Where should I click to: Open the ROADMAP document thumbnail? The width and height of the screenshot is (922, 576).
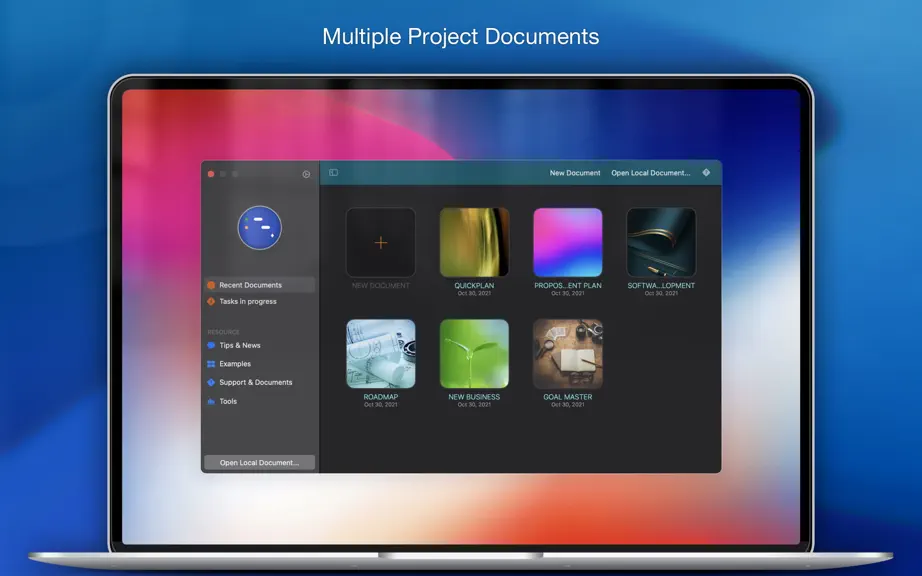click(380, 354)
